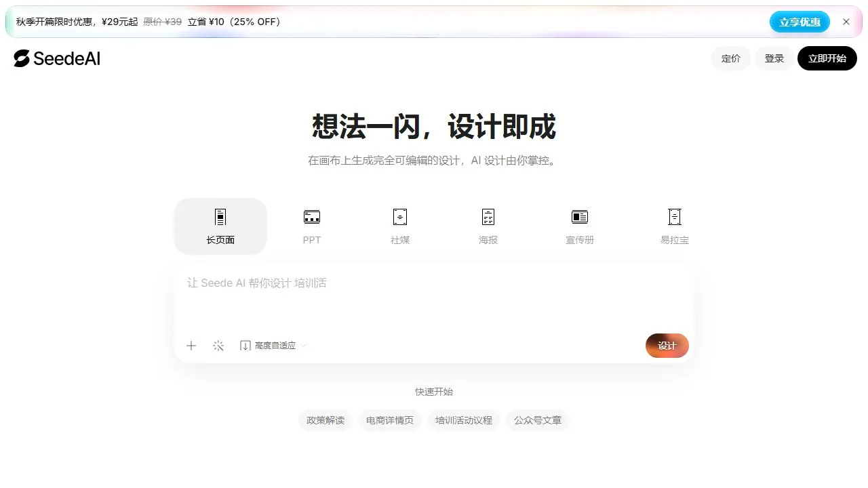868x488 pixels.
Task: Select the 电商详情页 quick start chip
Action: tap(390, 420)
